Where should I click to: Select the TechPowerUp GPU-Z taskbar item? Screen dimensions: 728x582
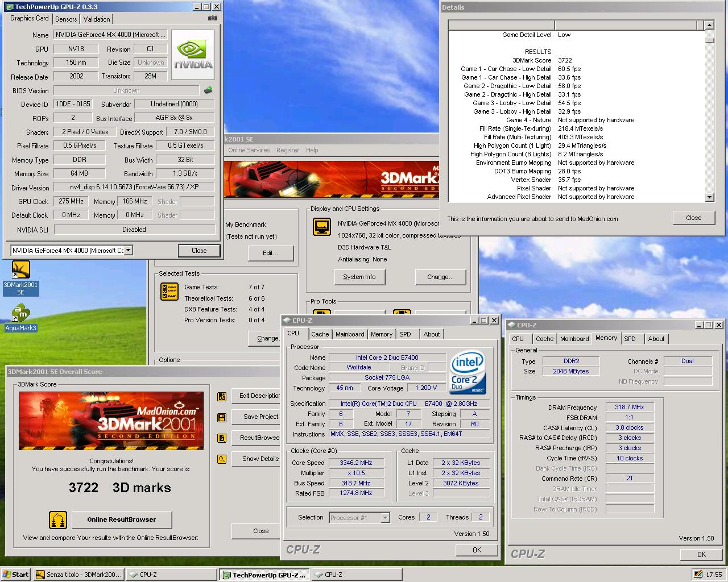tap(264, 575)
